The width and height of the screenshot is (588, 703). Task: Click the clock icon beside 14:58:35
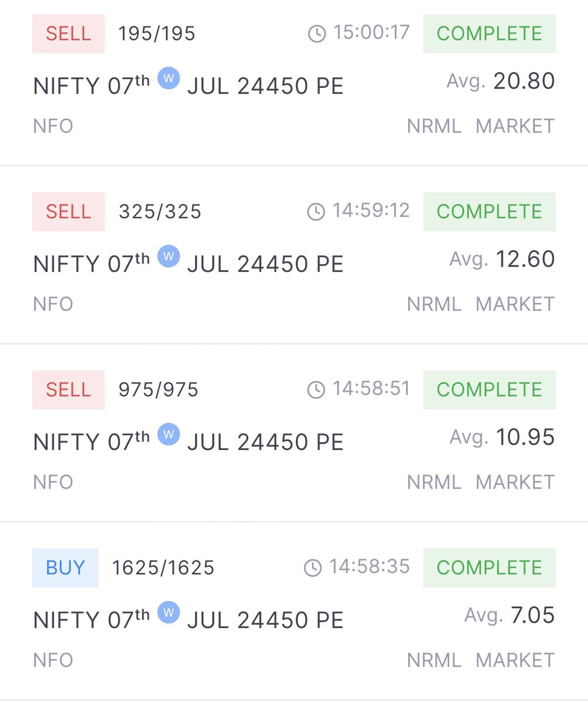313,568
